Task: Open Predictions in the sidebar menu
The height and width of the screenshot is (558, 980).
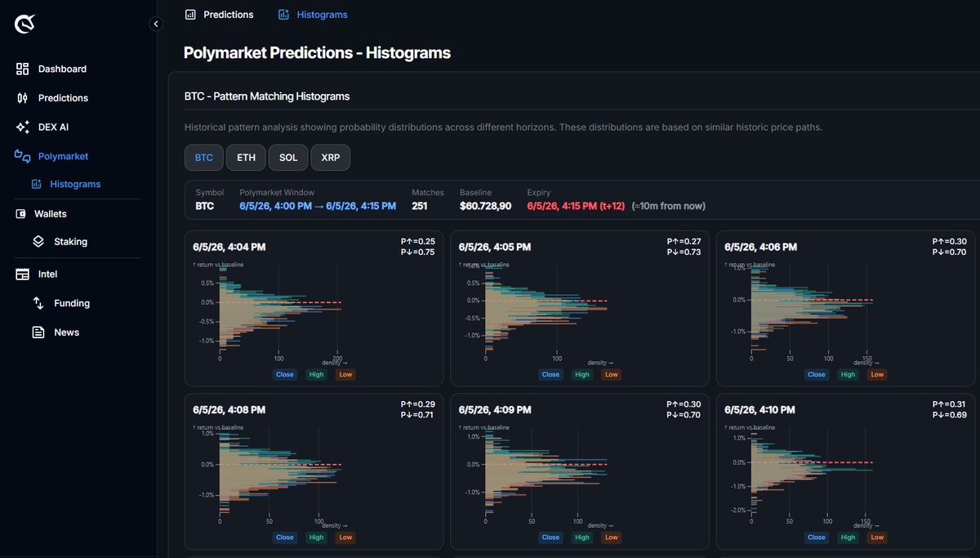Action: [63, 98]
